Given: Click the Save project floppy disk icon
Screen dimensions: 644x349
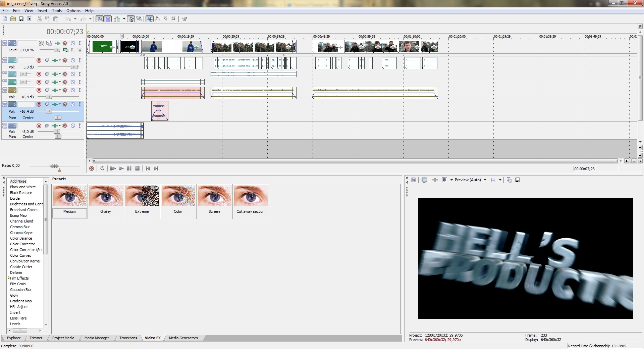Looking at the screenshot, I should [21, 19].
